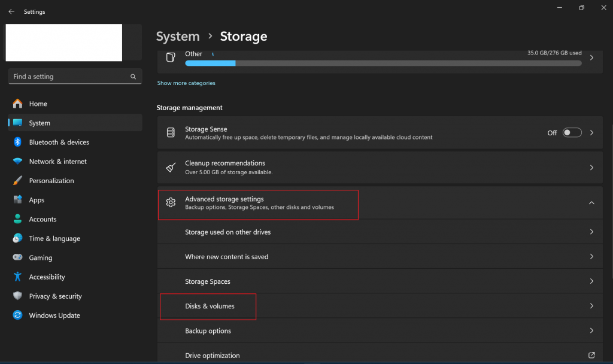Turn on the Storage Sense toggle
The width and height of the screenshot is (613, 364).
pyautogui.click(x=572, y=133)
